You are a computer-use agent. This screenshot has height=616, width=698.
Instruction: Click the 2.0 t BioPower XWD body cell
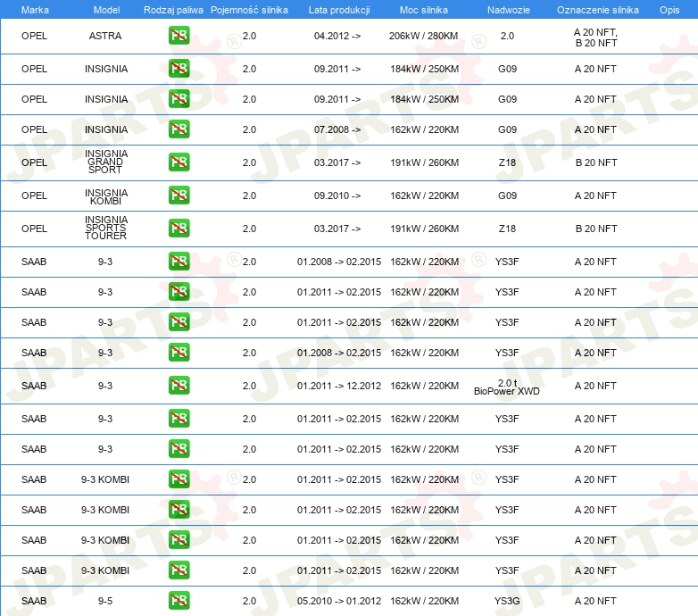point(507,387)
